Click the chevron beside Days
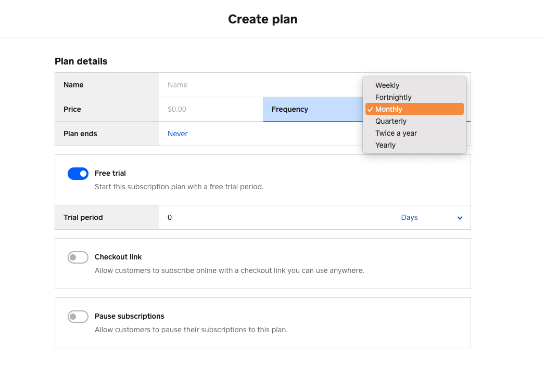The image size is (545, 392). click(x=460, y=218)
